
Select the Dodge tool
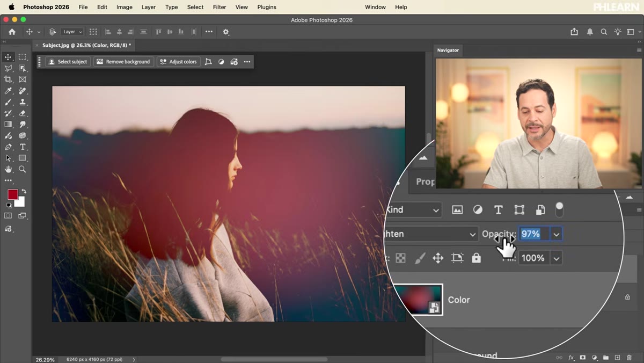(23, 136)
